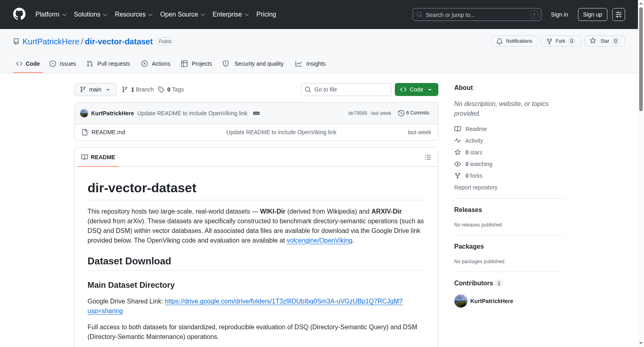View the 0 stars link
Screen dimensions: 644x347
point(469,152)
